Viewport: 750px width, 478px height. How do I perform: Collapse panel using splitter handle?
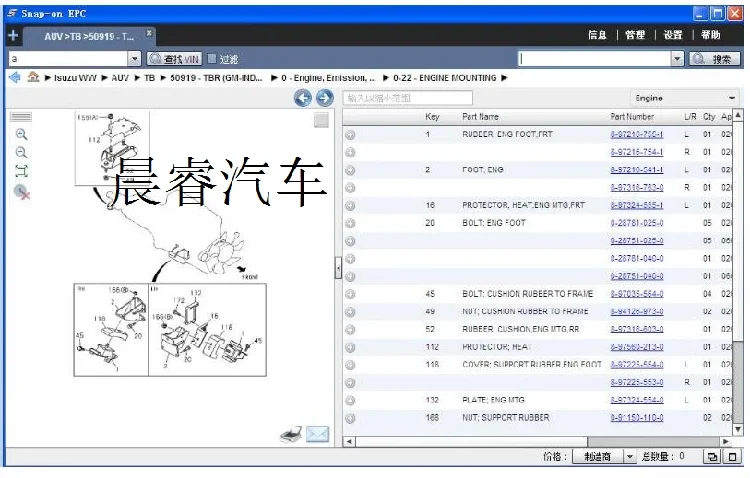[x=338, y=268]
